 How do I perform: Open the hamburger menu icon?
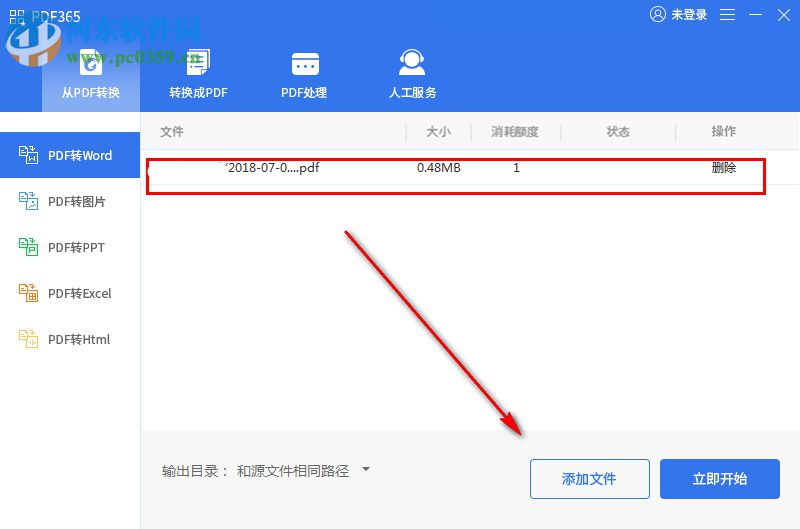click(x=728, y=15)
